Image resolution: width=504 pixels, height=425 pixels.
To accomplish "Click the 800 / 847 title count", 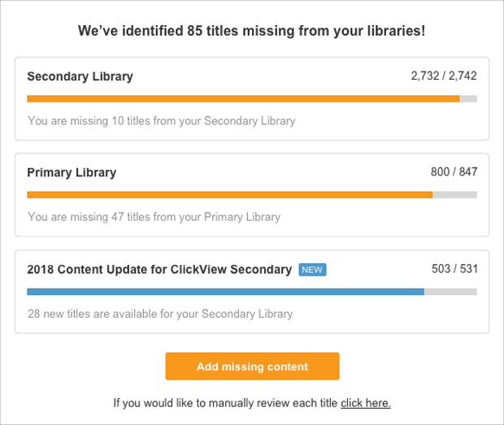I will pyautogui.click(x=454, y=172).
